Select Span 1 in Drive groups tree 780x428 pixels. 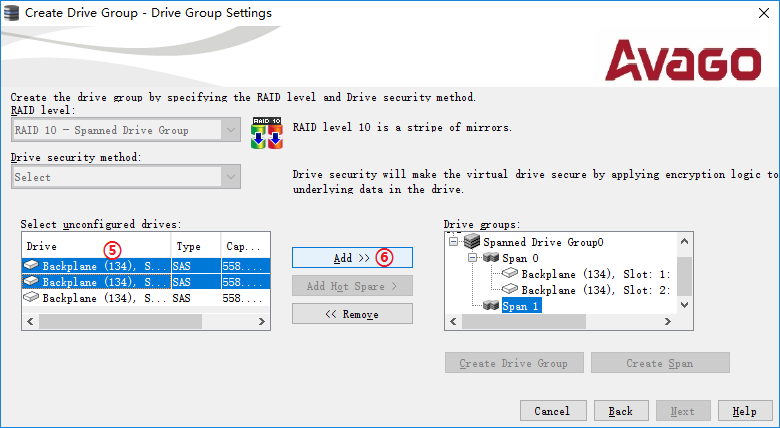point(521,305)
